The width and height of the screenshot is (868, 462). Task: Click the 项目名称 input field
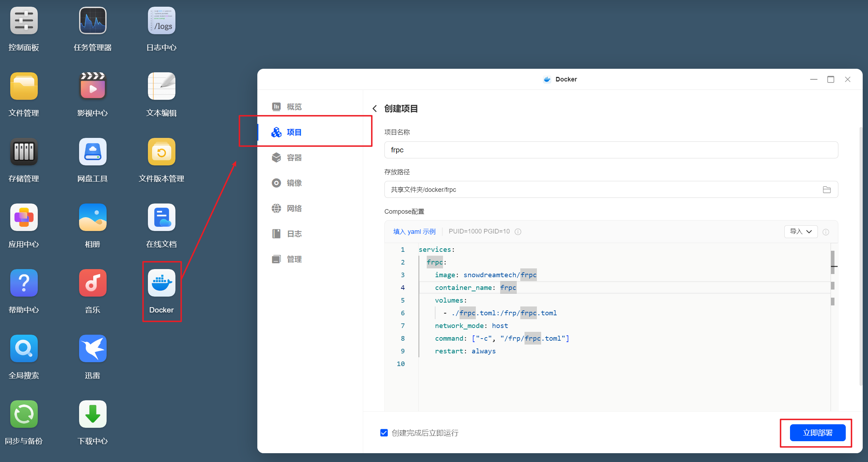tap(611, 150)
